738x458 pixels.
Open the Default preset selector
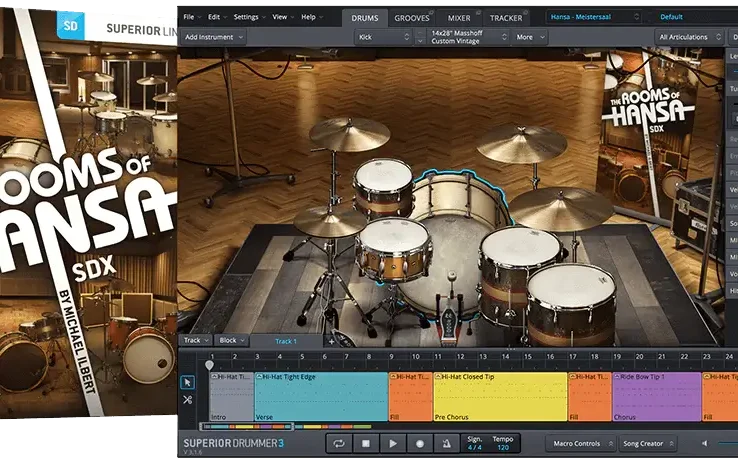point(693,17)
